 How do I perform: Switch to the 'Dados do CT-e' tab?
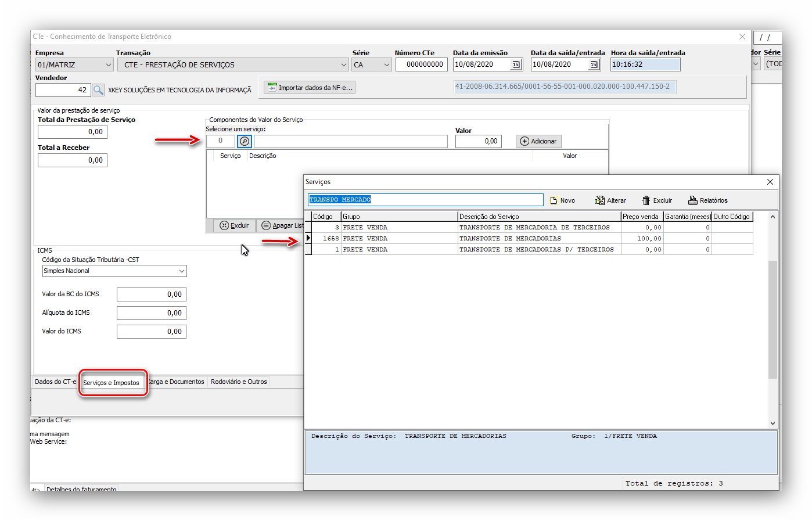55,382
